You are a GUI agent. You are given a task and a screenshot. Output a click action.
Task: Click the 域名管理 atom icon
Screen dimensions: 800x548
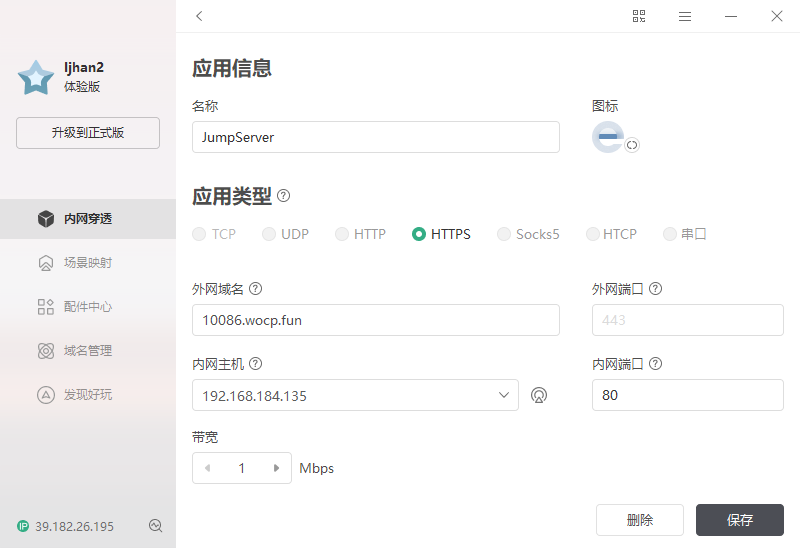tap(46, 351)
